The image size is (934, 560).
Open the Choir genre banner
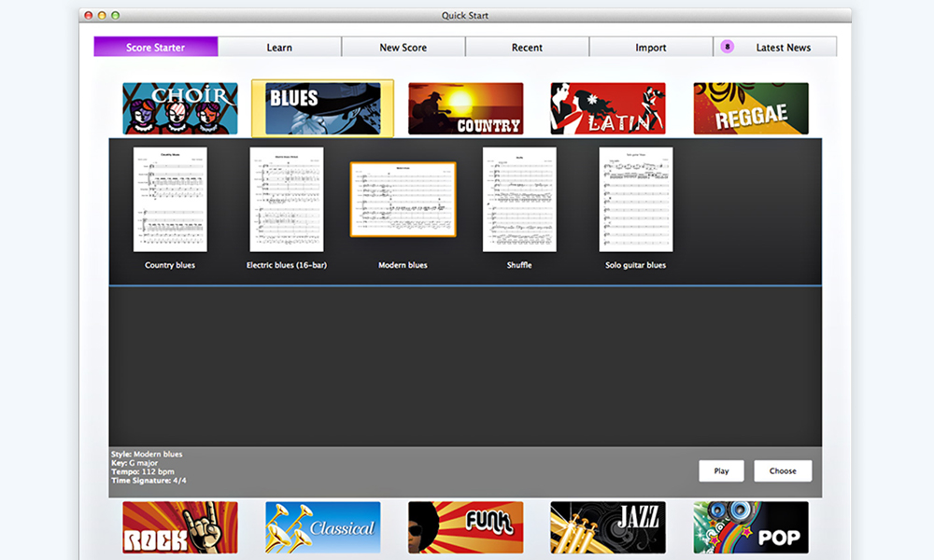(x=179, y=108)
